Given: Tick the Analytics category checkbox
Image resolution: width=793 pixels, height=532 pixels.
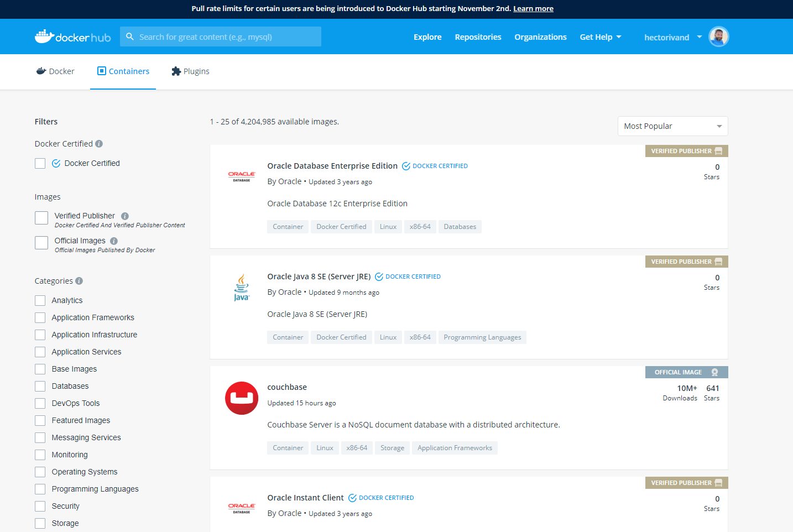Looking at the screenshot, I should pos(40,300).
